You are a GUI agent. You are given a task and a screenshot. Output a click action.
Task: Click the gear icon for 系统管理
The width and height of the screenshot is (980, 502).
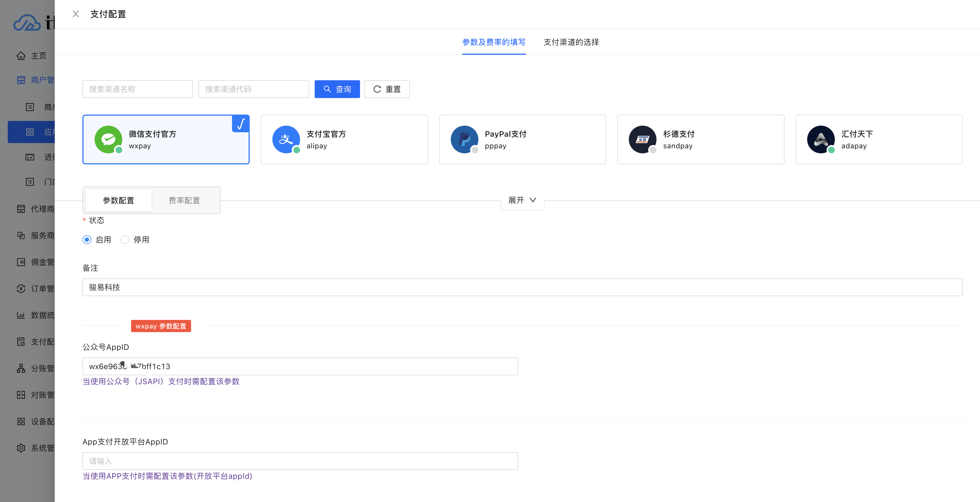click(21, 448)
